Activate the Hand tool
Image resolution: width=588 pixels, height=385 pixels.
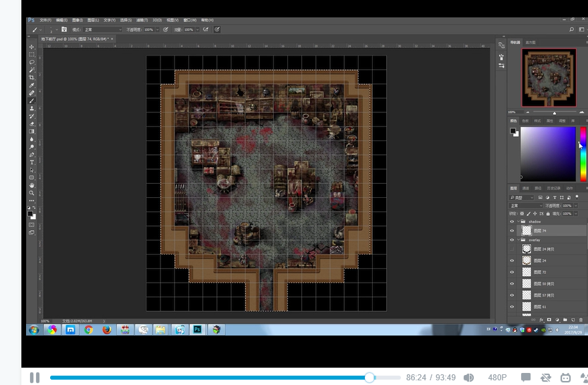(x=32, y=185)
